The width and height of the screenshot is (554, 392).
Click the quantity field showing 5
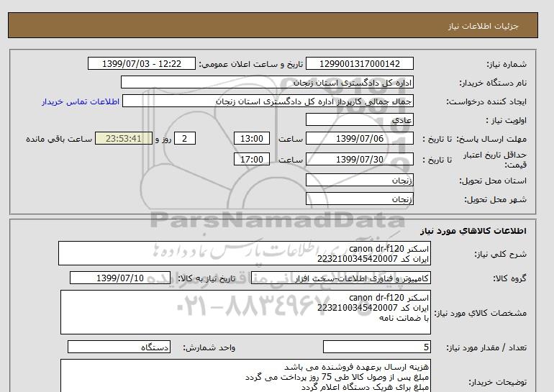pyautogui.click(x=377, y=347)
